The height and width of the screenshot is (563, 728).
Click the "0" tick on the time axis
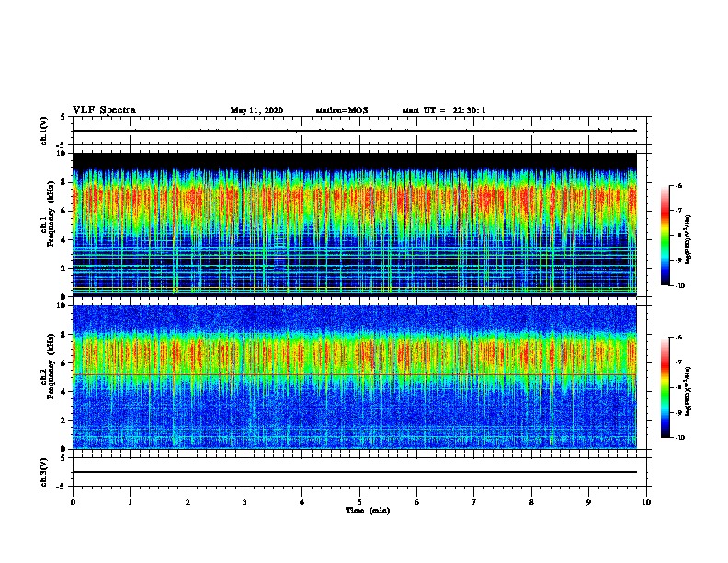point(73,502)
